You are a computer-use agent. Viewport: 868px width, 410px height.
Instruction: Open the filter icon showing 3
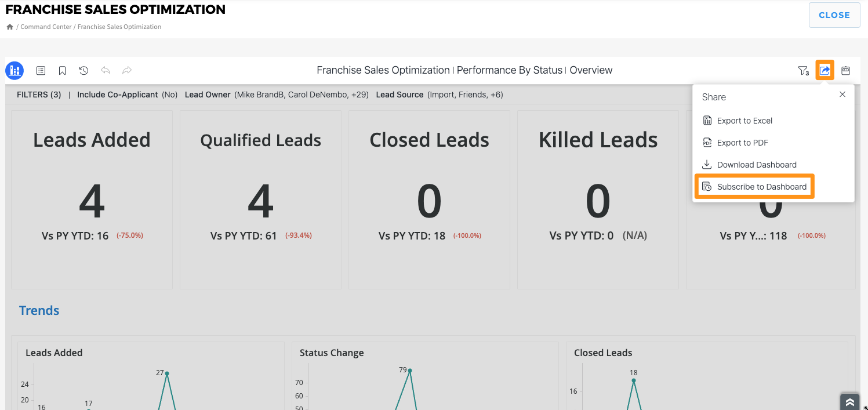coord(803,71)
